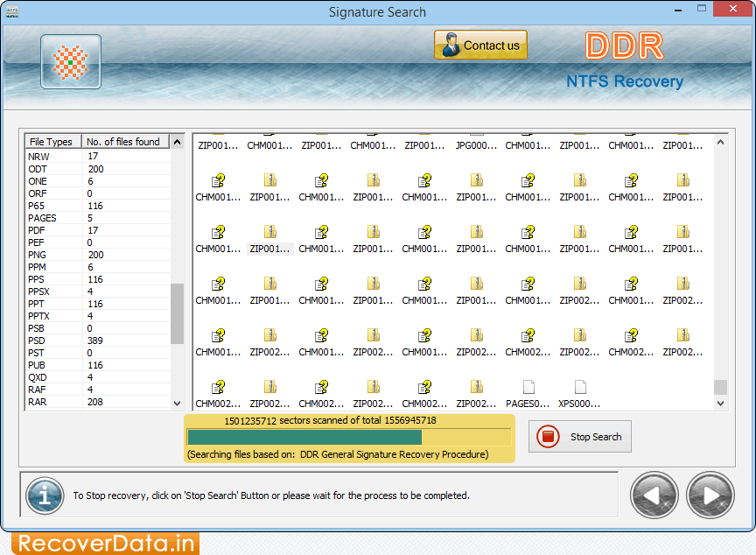
Task: Click the NTFS app icon in title bar
Action: pos(13,11)
